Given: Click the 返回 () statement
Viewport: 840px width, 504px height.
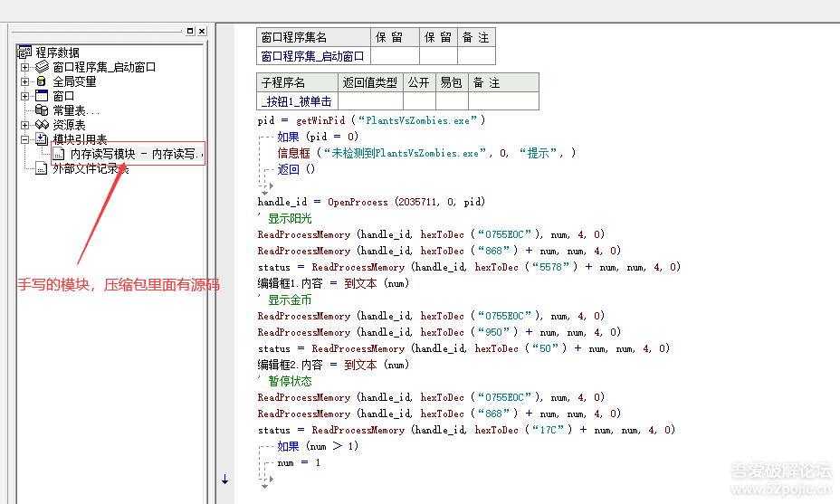Looking at the screenshot, I should click(296, 169).
